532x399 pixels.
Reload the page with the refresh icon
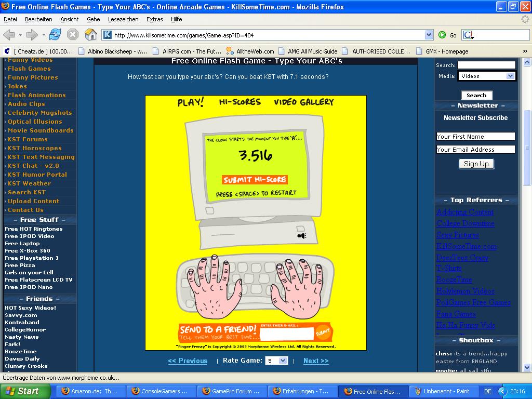[55, 35]
